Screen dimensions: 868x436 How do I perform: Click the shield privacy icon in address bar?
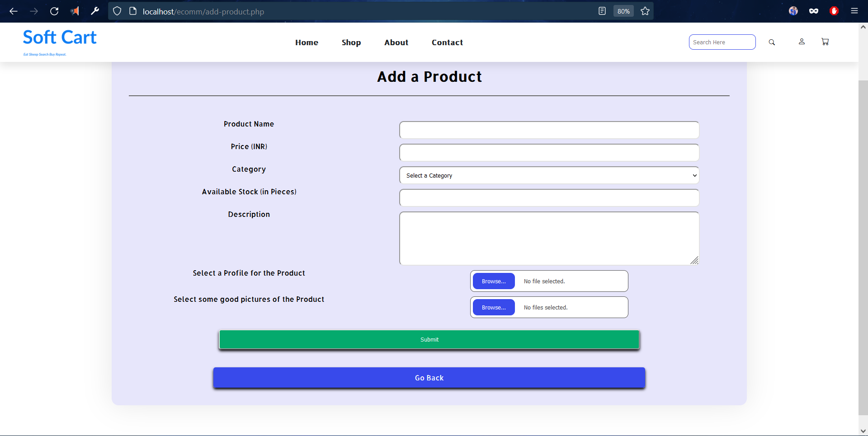pos(117,11)
